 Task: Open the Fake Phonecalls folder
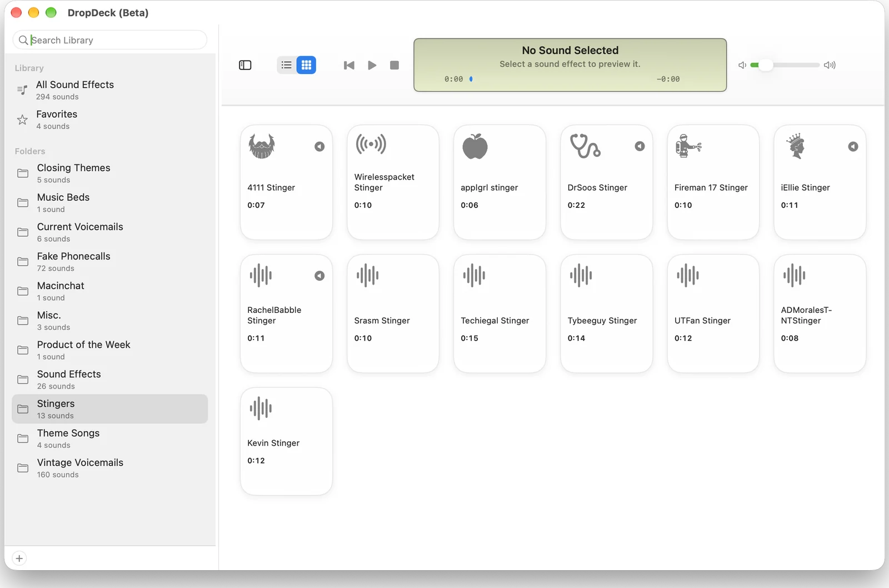110,262
